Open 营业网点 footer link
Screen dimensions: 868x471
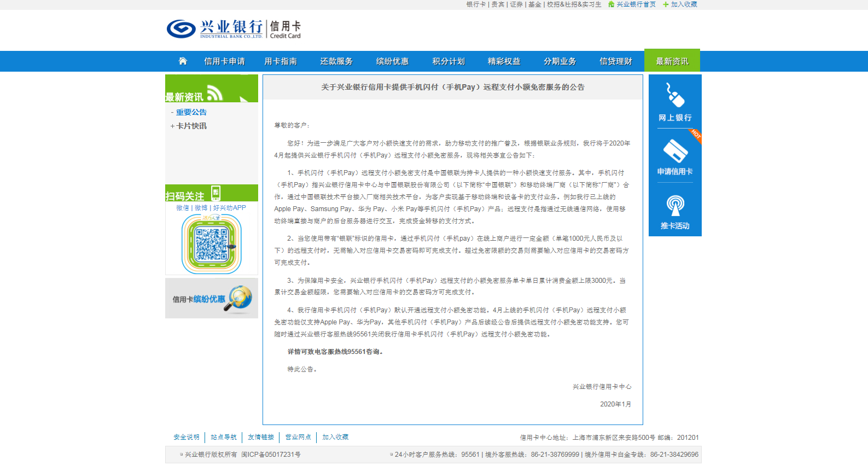[x=298, y=437]
